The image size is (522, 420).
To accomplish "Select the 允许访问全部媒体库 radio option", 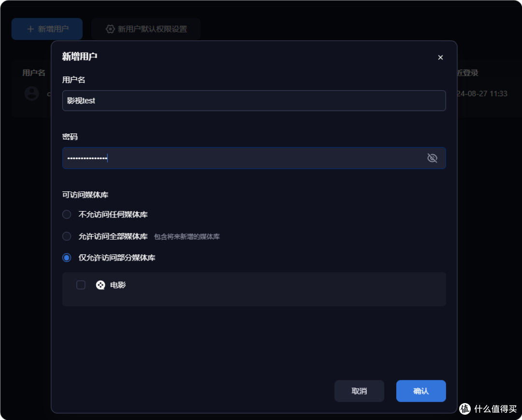I will [67, 236].
